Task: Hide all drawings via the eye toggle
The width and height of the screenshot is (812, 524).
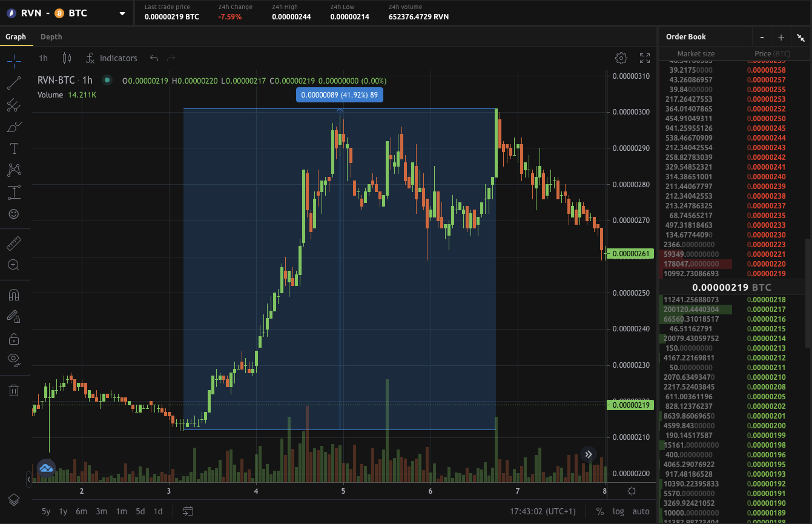Action: tap(14, 359)
